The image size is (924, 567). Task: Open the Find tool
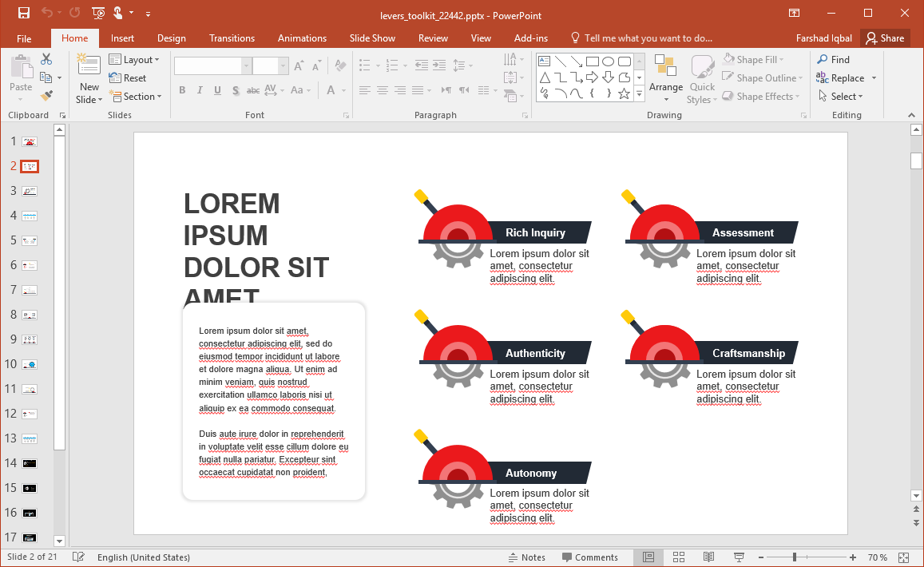(x=833, y=58)
